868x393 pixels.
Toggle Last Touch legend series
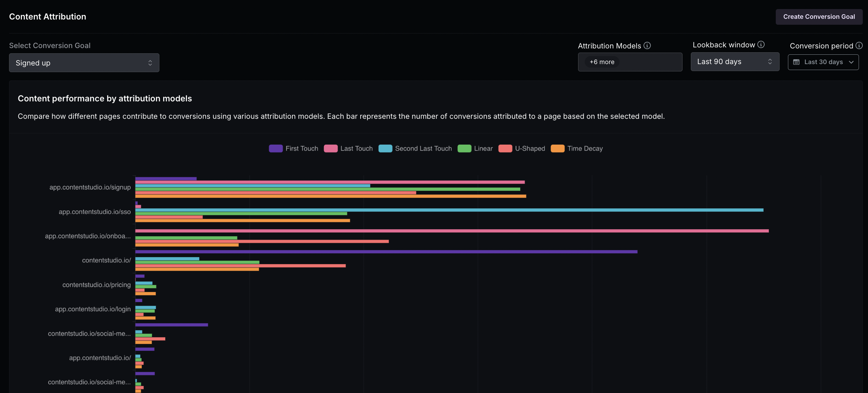(348, 148)
